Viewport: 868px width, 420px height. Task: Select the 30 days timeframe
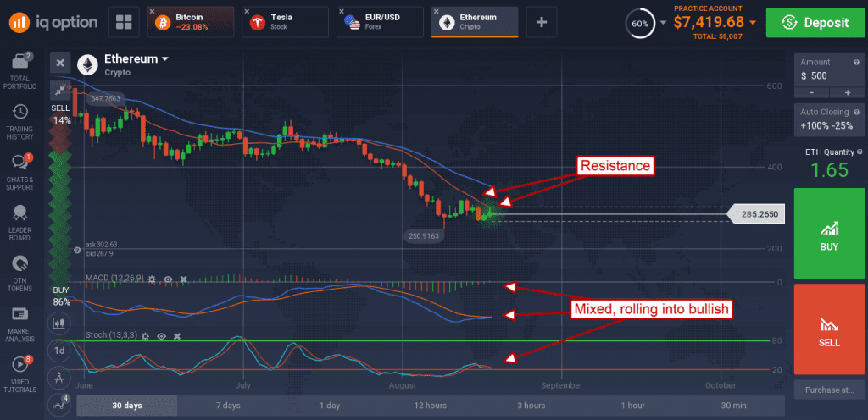(127, 406)
